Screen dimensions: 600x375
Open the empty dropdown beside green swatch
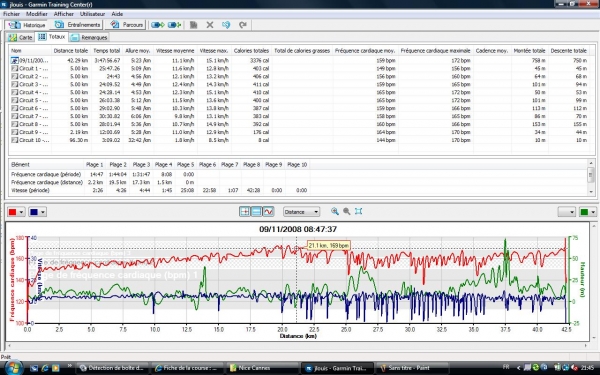[x=567, y=212]
